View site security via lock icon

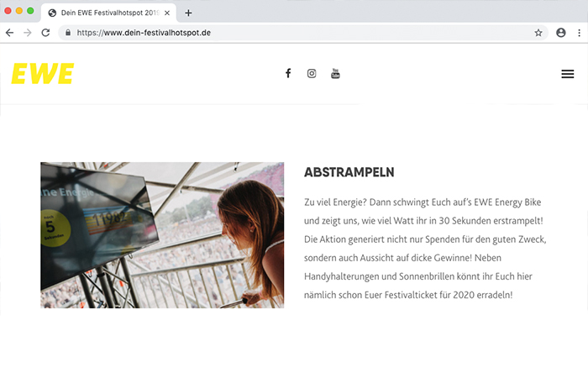[68, 33]
